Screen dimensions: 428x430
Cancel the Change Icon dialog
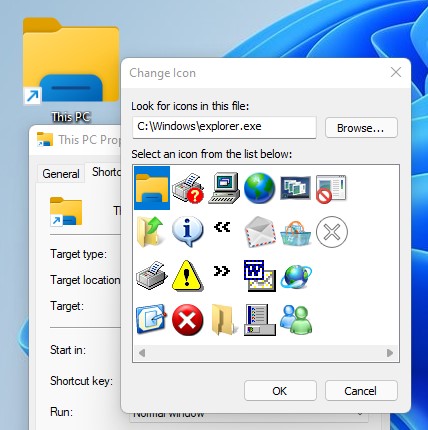[x=361, y=391]
